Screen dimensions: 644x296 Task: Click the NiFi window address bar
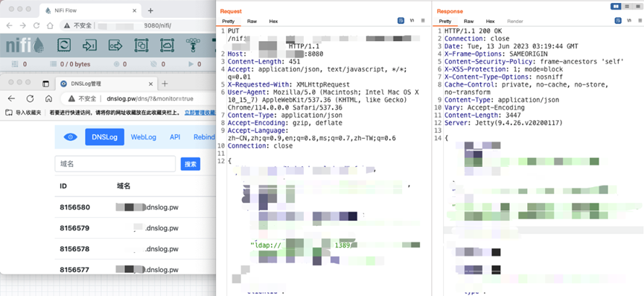[138, 25]
